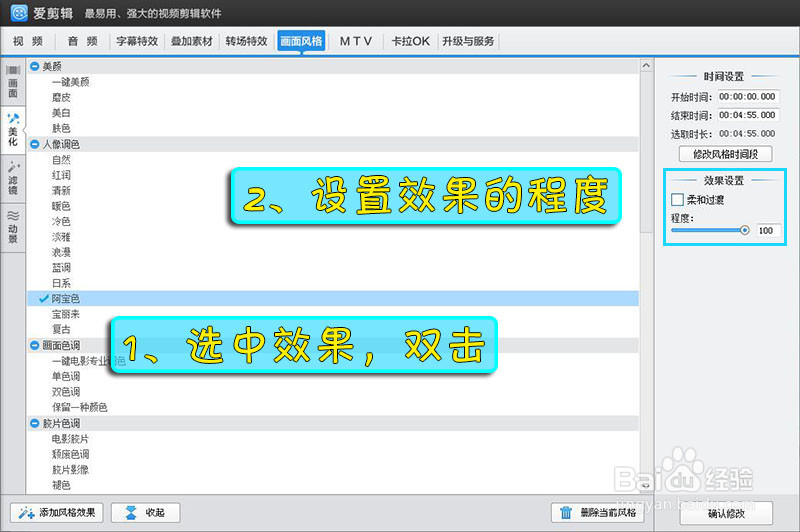Adjust the 程度 slider handle
The height and width of the screenshot is (532, 800).
coord(744,231)
